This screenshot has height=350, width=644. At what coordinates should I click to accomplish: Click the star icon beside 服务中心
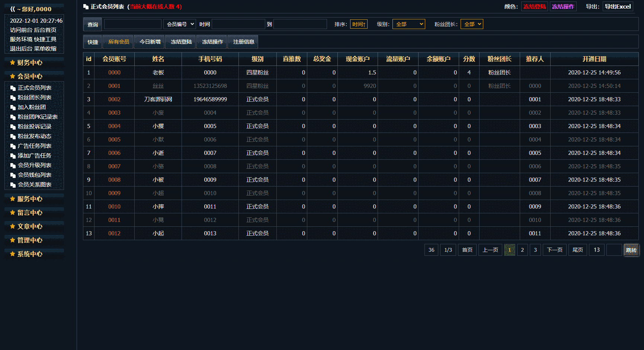(x=13, y=199)
